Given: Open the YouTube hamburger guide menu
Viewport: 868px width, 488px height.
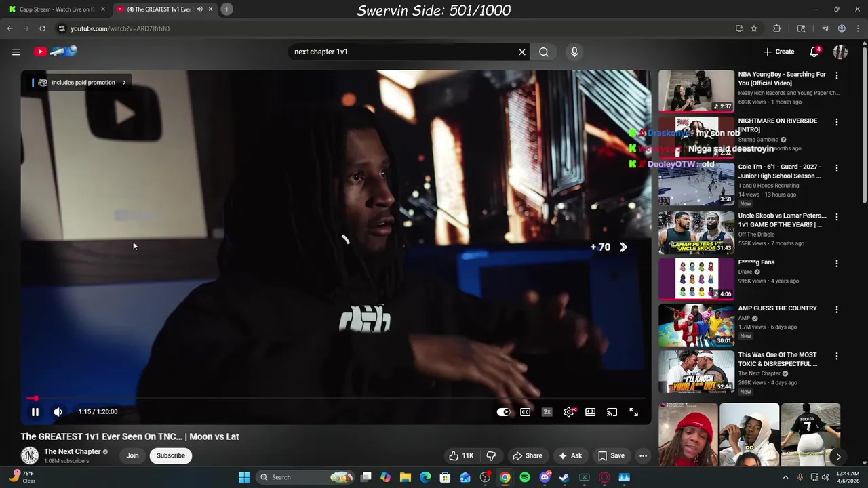Looking at the screenshot, I should pyautogui.click(x=16, y=52).
